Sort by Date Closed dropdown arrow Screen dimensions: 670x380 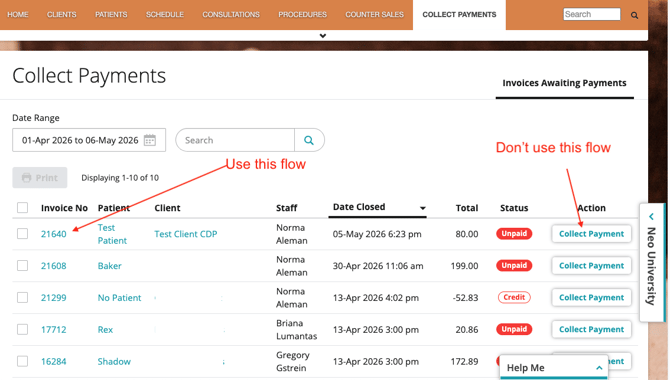423,208
